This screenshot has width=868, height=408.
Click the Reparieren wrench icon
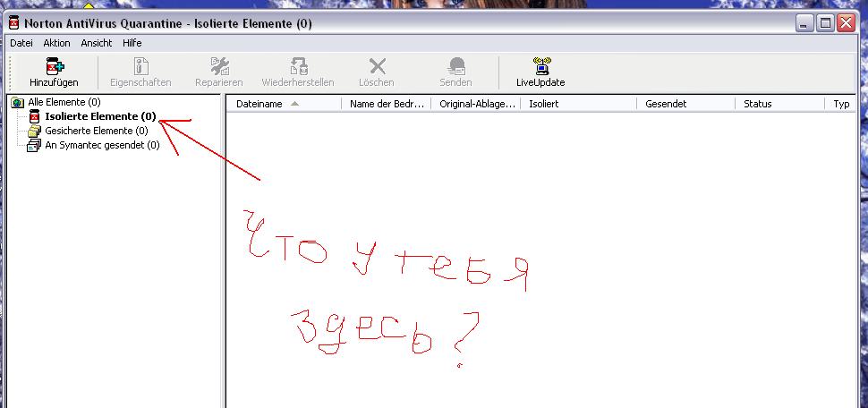click(x=219, y=66)
